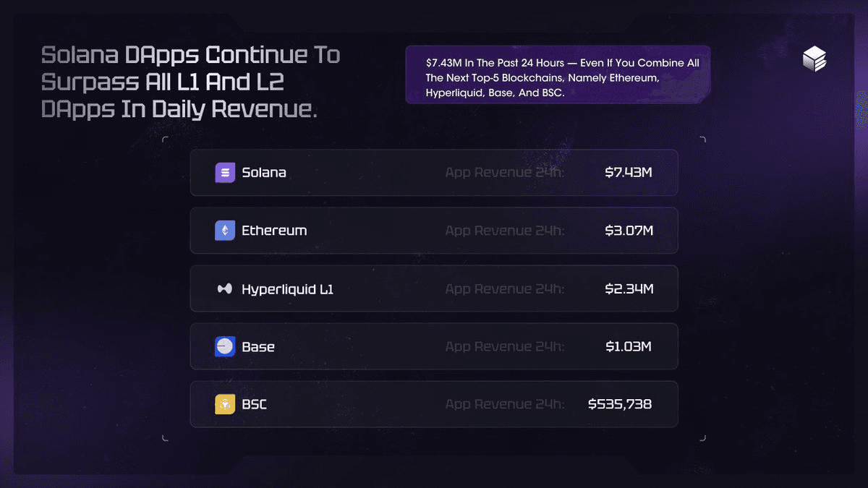Click the BSC logo icon
This screenshot has height=488, width=868.
tap(225, 404)
